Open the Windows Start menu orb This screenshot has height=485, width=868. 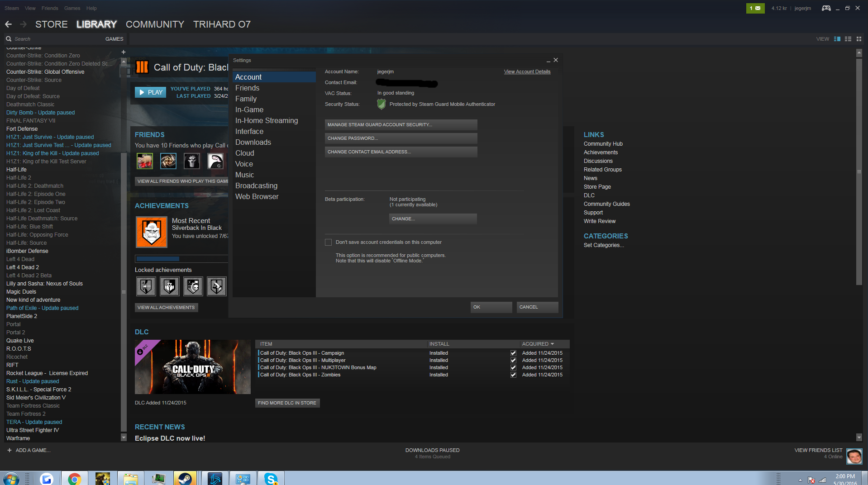[11, 479]
